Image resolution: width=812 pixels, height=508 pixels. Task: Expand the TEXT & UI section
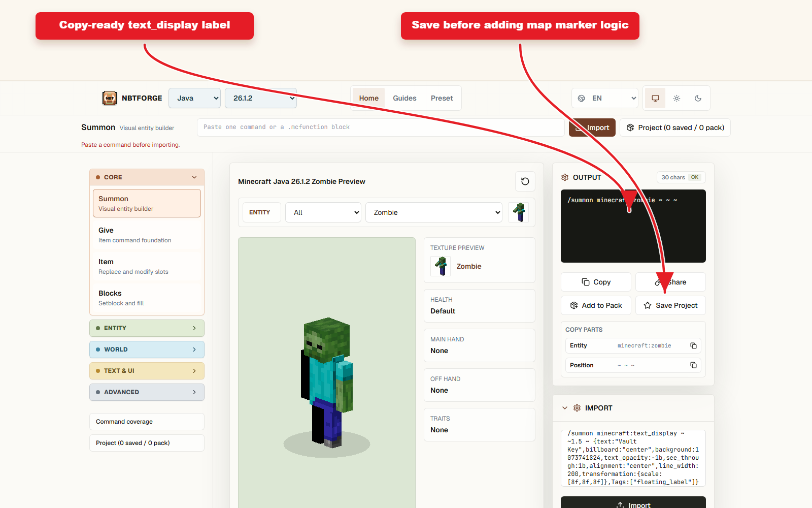(x=147, y=371)
